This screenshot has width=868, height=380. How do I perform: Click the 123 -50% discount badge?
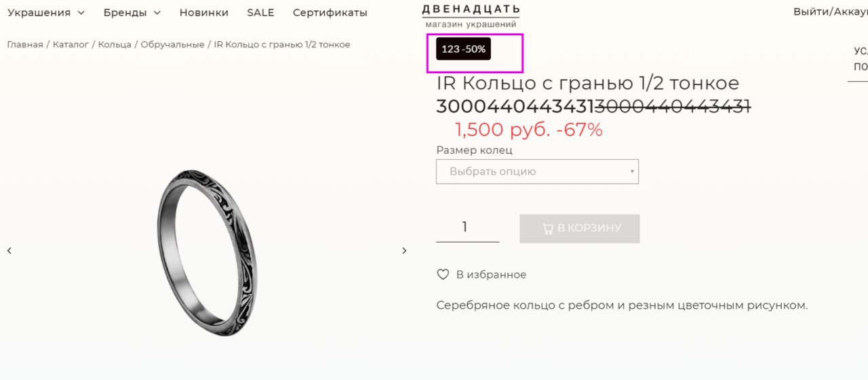tap(463, 49)
